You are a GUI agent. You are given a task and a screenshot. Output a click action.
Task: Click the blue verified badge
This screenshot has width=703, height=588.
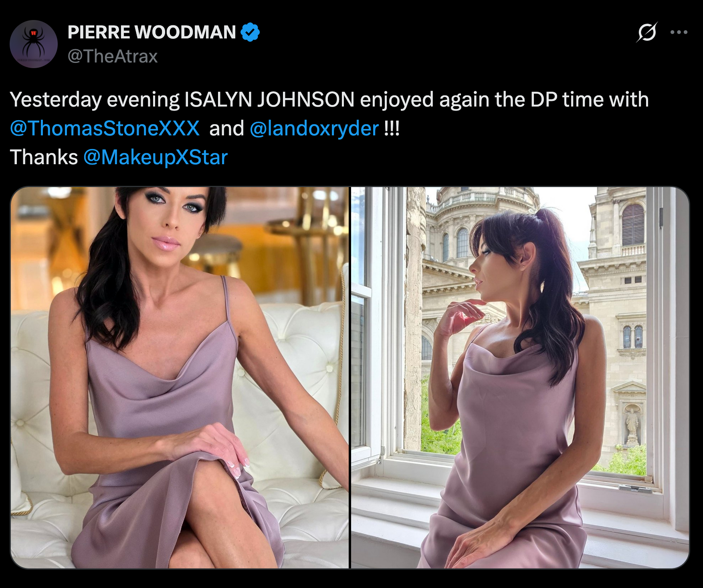tap(250, 32)
